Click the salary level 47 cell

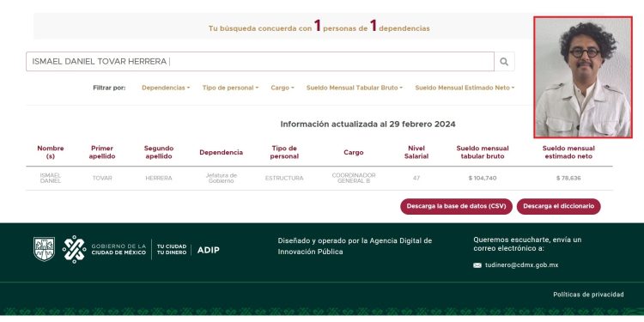click(x=416, y=179)
